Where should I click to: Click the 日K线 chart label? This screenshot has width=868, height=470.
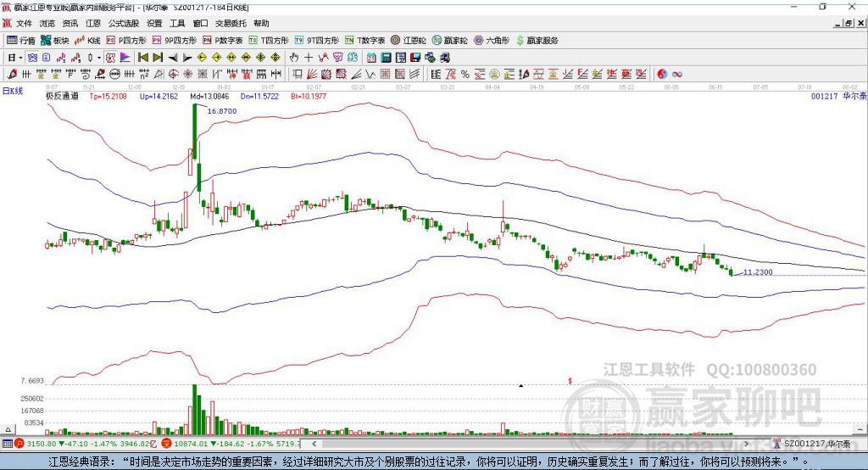tap(13, 91)
